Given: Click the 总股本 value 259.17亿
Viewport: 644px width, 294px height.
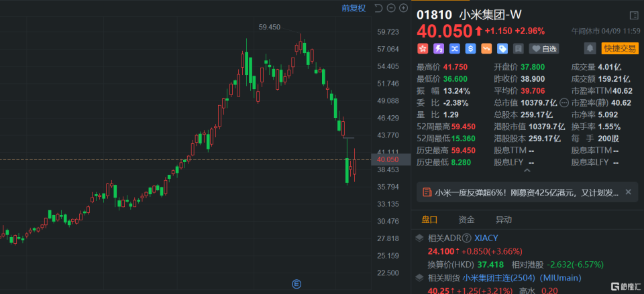Looking at the screenshot, I should pos(537,115).
